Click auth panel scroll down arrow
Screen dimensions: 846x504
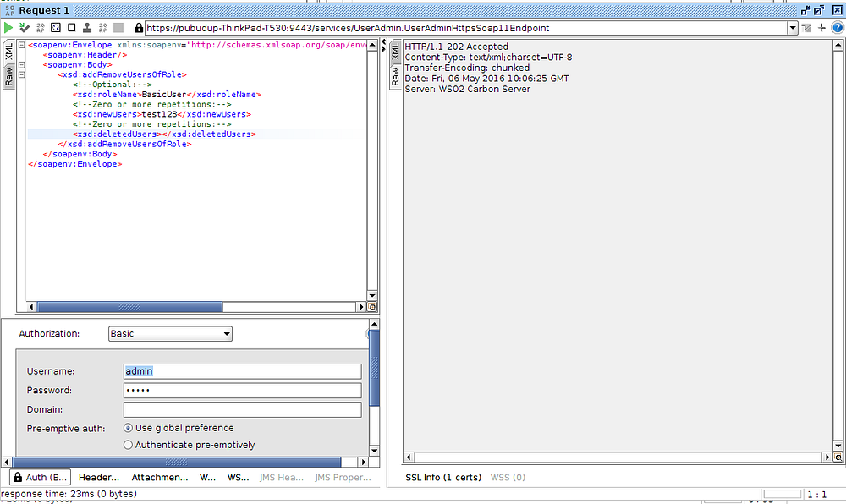coord(375,451)
